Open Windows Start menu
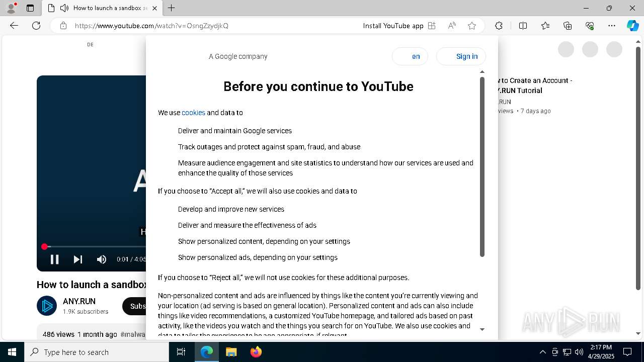The height and width of the screenshot is (362, 644). 12,352
